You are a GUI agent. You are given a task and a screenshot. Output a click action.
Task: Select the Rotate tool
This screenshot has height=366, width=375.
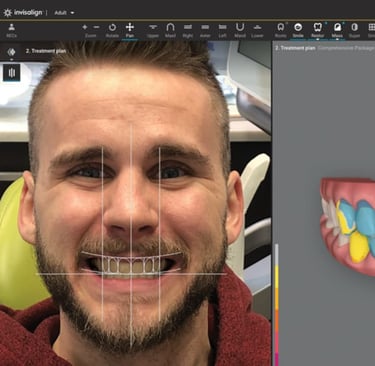112,30
